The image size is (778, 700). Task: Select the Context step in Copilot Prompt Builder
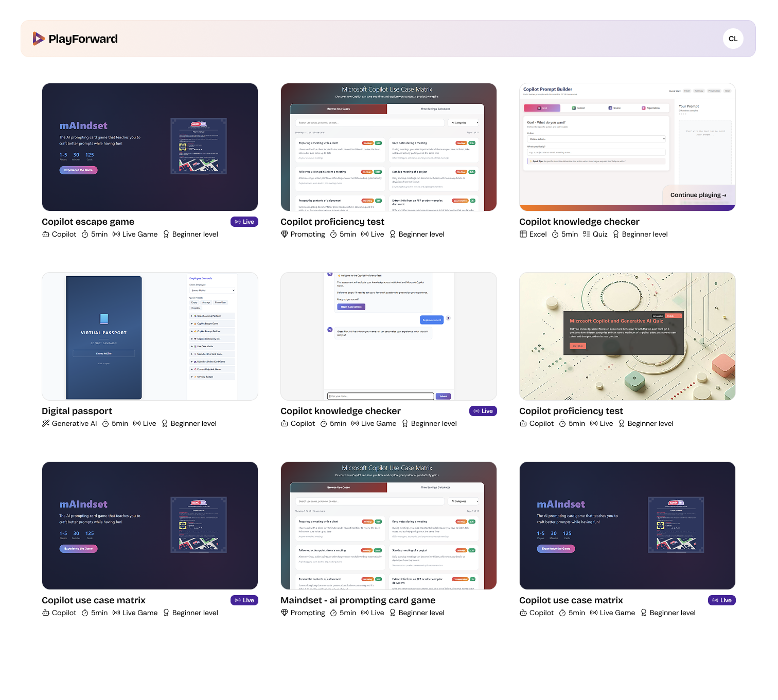[578, 108]
